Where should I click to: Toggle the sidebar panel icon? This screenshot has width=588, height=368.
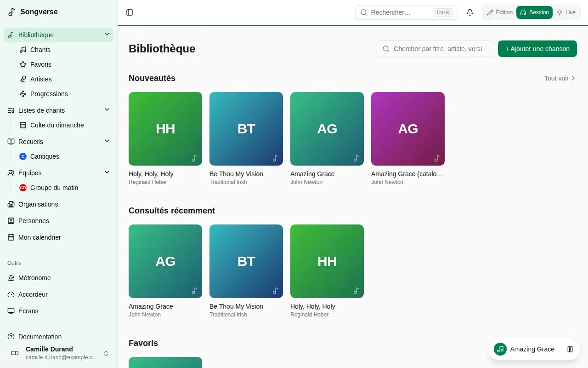coord(130,12)
